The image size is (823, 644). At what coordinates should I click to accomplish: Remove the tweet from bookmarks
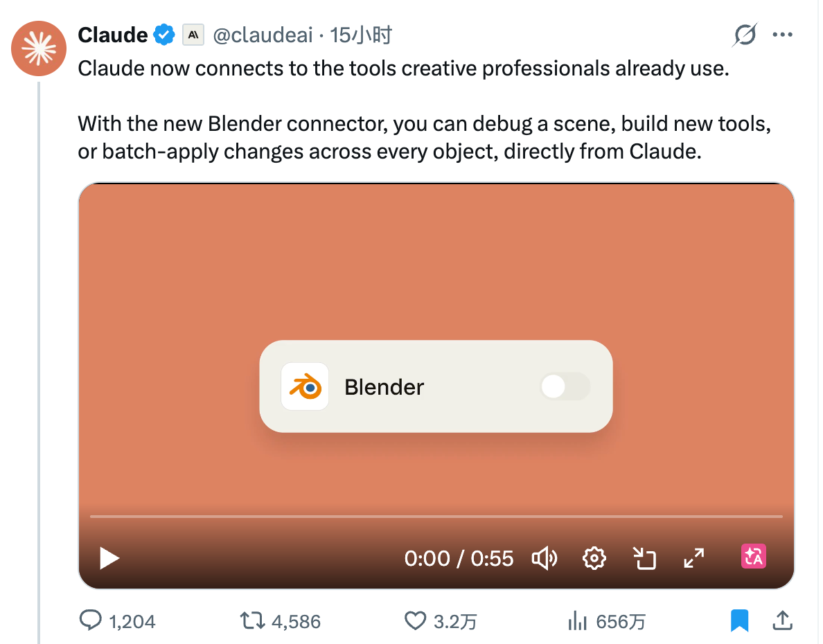coord(740,621)
